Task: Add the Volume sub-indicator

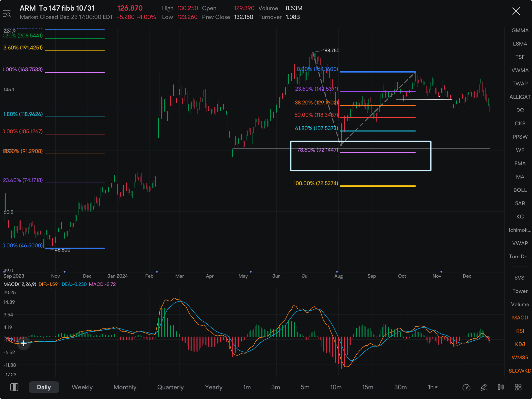Action: click(x=520, y=304)
